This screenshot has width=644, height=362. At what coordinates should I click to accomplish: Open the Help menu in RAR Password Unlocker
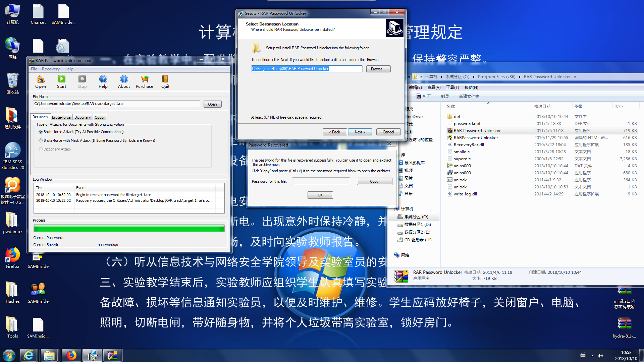(69, 69)
